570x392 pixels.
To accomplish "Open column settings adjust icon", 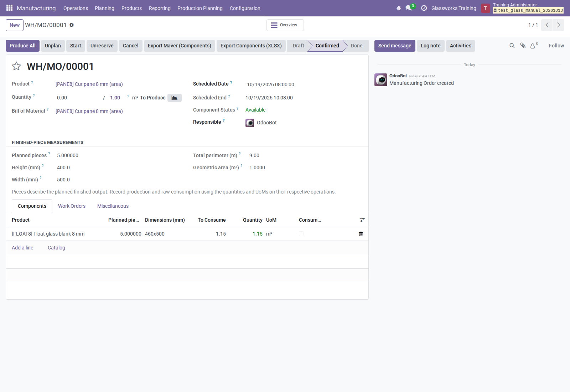I will (x=362, y=220).
